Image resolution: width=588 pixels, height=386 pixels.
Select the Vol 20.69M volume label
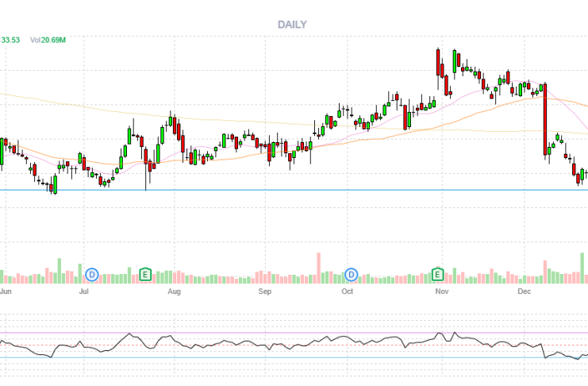click(48, 40)
